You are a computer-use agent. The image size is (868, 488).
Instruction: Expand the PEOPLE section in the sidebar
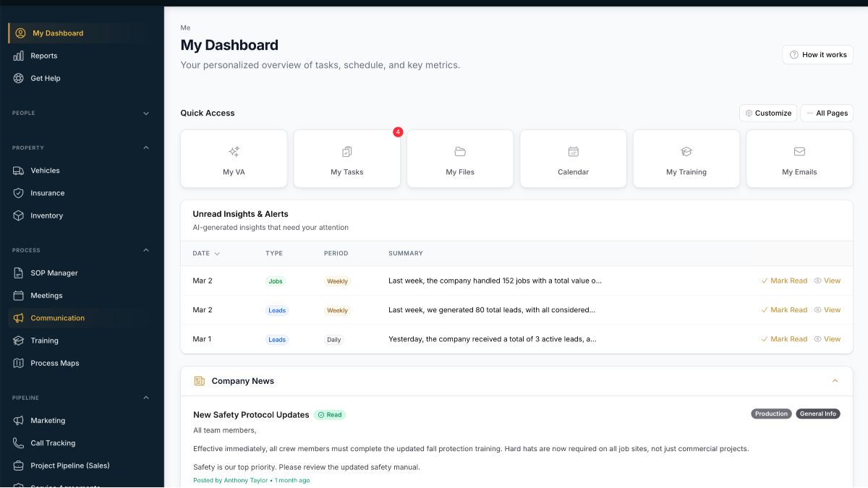click(x=145, y=113)
